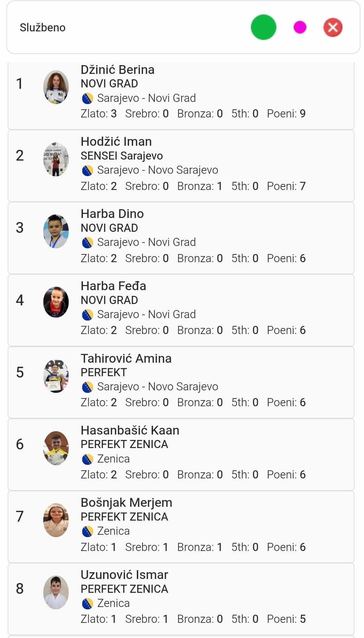
Task: Select the Tahirović Amina name
Action: pos(126,358)
